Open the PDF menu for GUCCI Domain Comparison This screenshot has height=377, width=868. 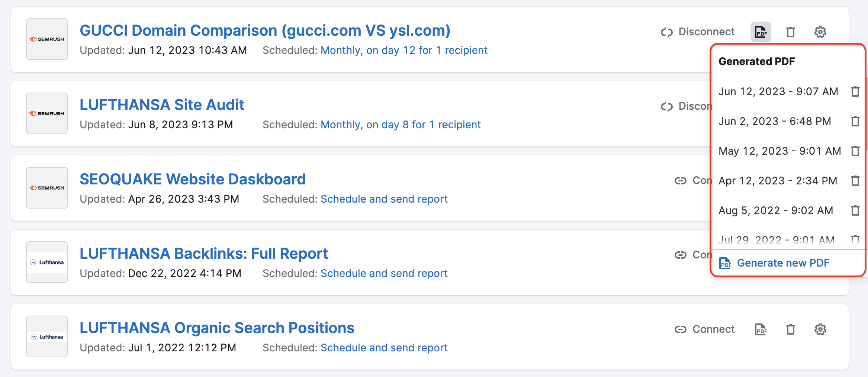click(x=761, y=32)
